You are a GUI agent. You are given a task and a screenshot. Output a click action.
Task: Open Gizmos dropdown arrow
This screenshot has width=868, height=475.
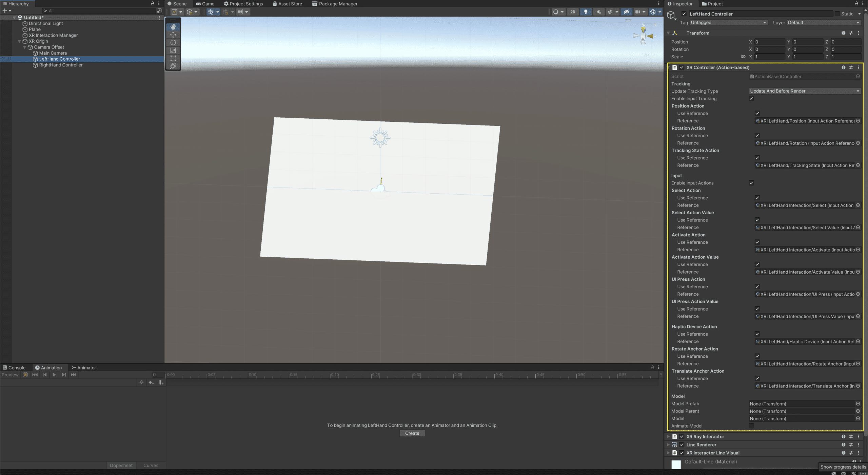pyautogui.click(x=660, y=12)
